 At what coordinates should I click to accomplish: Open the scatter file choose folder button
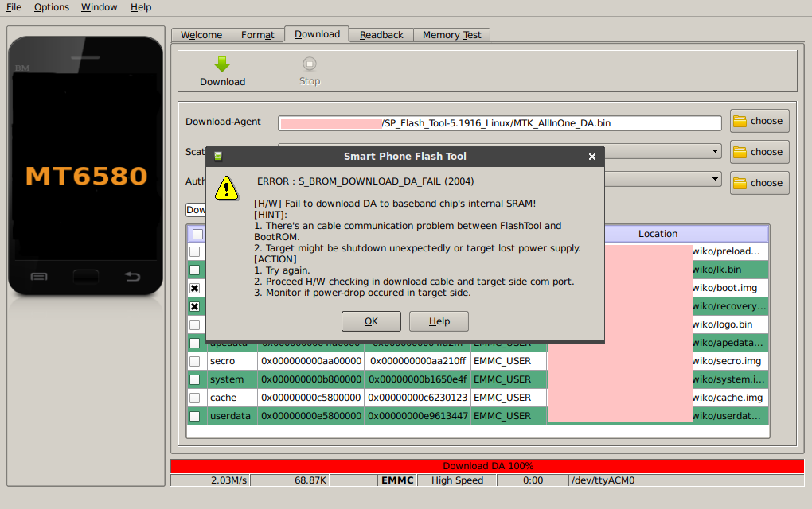tap(759, 152)
